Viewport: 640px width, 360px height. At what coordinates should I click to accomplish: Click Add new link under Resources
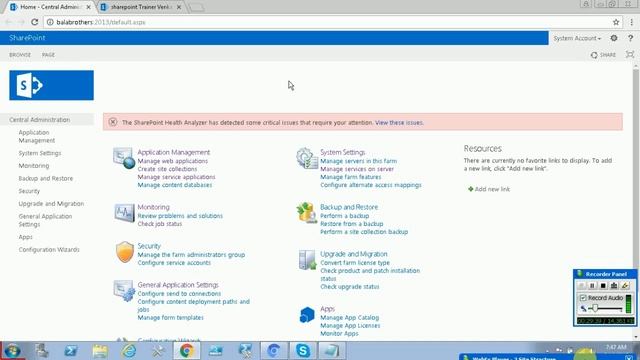[x=489, y=189]
